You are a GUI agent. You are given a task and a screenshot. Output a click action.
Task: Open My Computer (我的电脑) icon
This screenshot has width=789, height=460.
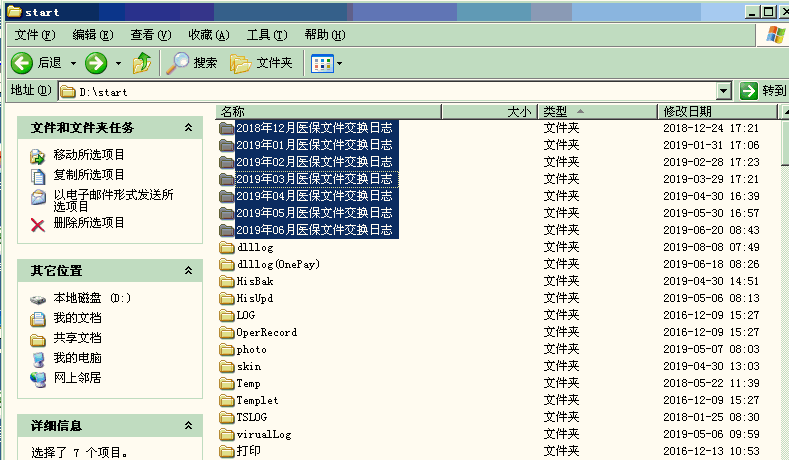tap(38, 359)
